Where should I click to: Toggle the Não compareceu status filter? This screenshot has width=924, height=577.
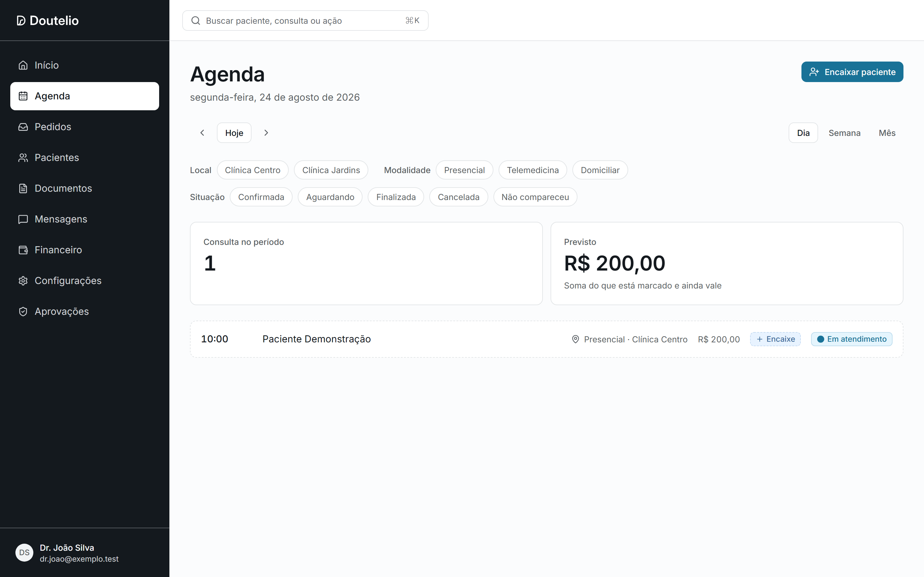tap(535, 197)
